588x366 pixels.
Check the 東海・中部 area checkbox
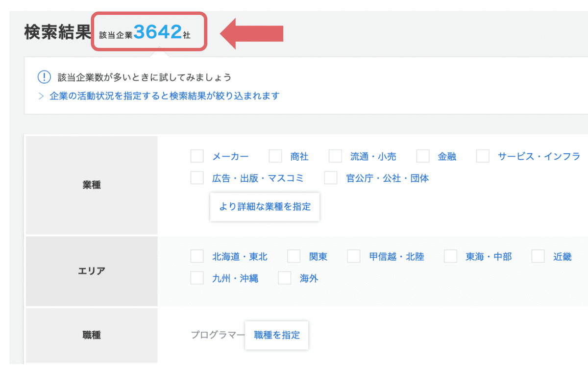click(450, 256)
